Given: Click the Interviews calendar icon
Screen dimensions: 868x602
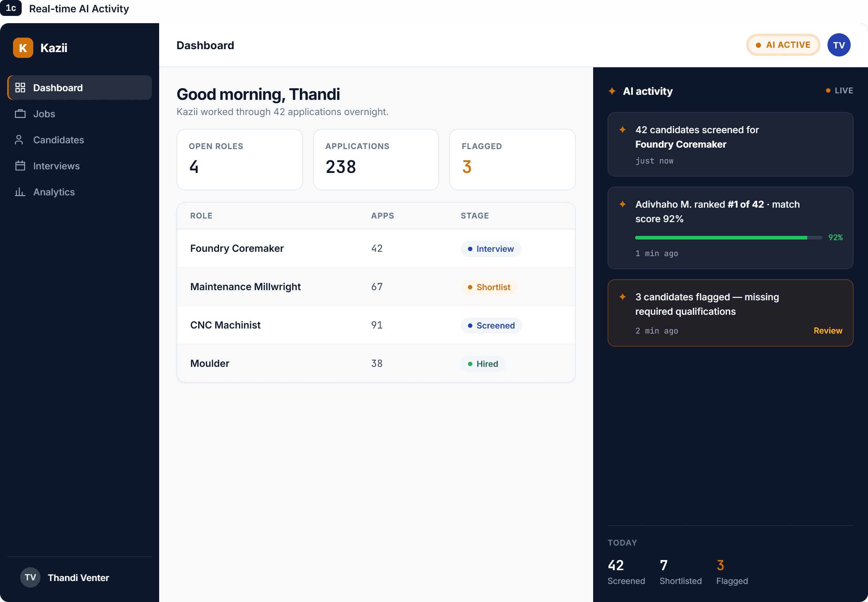Looking at the screenshot, I should 20,166.
